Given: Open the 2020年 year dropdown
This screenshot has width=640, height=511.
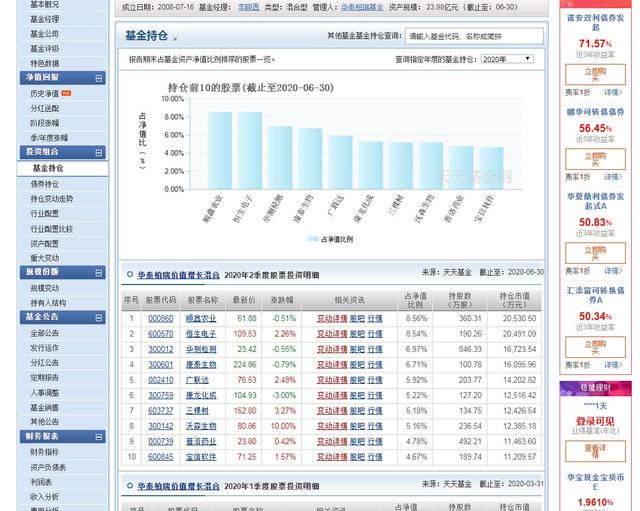Looking at the screenshot, I should tap(507, 59).
